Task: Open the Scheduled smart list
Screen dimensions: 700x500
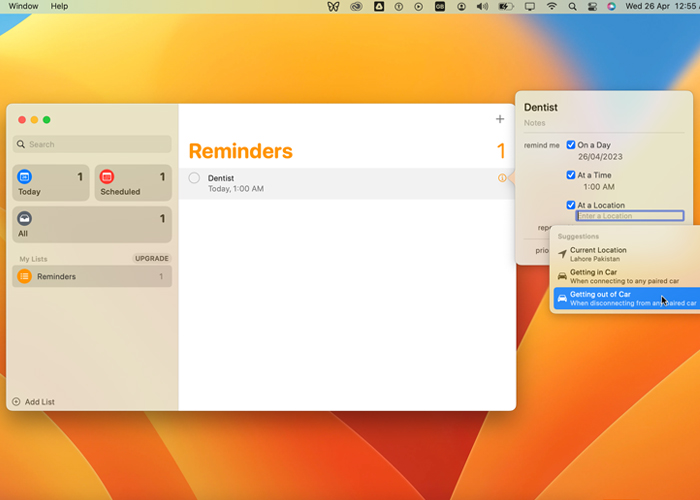Action: (x=133, y=183)
